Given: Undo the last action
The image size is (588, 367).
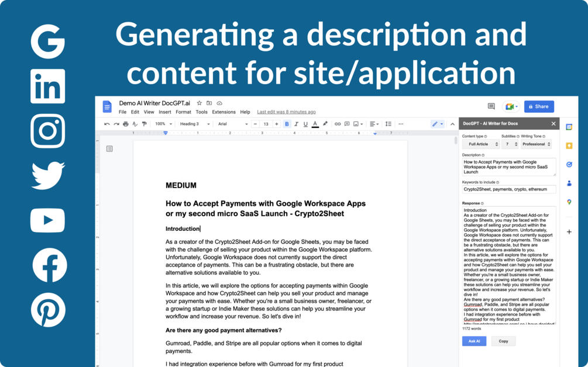Looking at the screenshot, I should click(107, 124).
